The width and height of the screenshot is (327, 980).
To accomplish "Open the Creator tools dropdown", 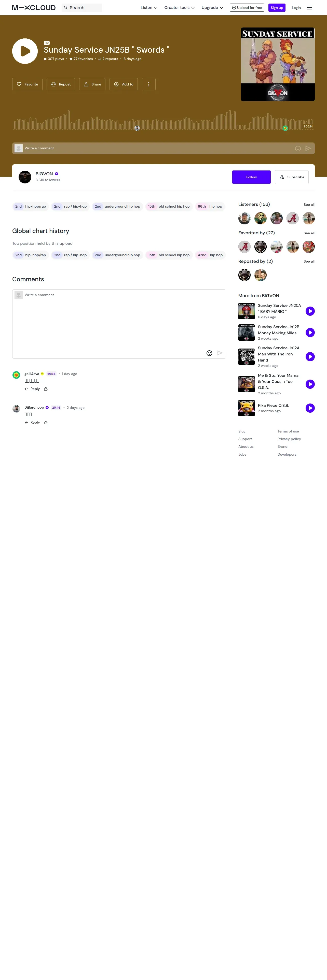I will (x=179, y=8).
